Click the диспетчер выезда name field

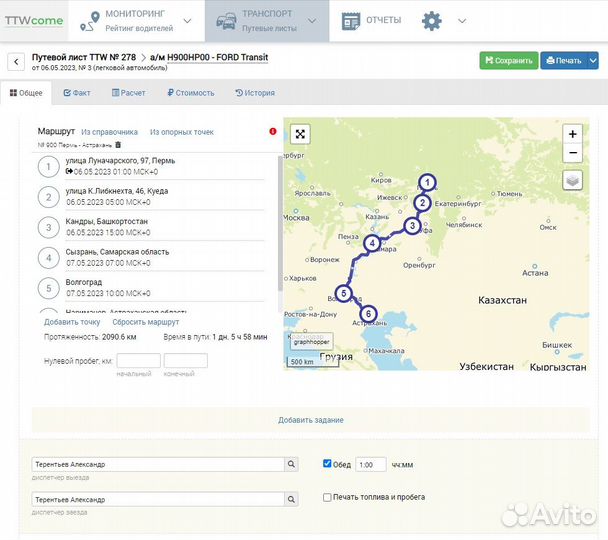(158, 464)
